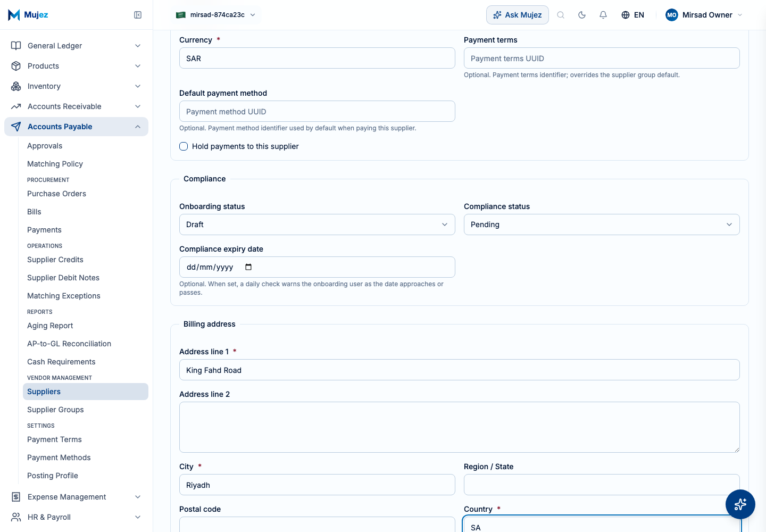Collapse the sidebar panel
The height and width of the screenshot is (532, 766).
[x=138, y=15]
